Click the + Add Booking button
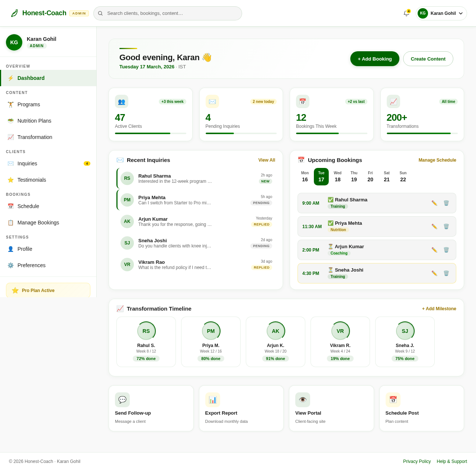Viewport: 476px width, 470px height. click(x=374, y=59)
